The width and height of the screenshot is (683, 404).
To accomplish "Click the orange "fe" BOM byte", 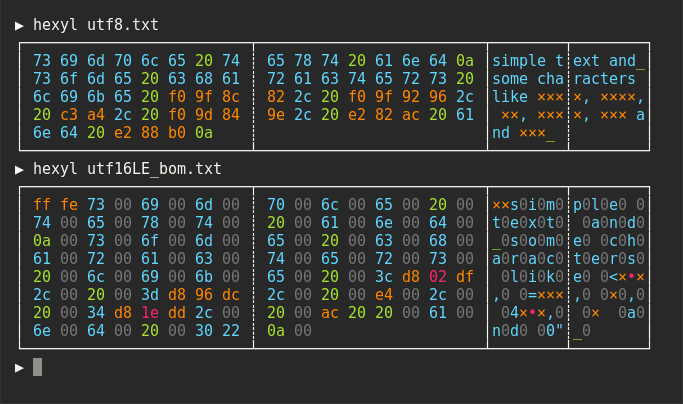I will point(67,204).
